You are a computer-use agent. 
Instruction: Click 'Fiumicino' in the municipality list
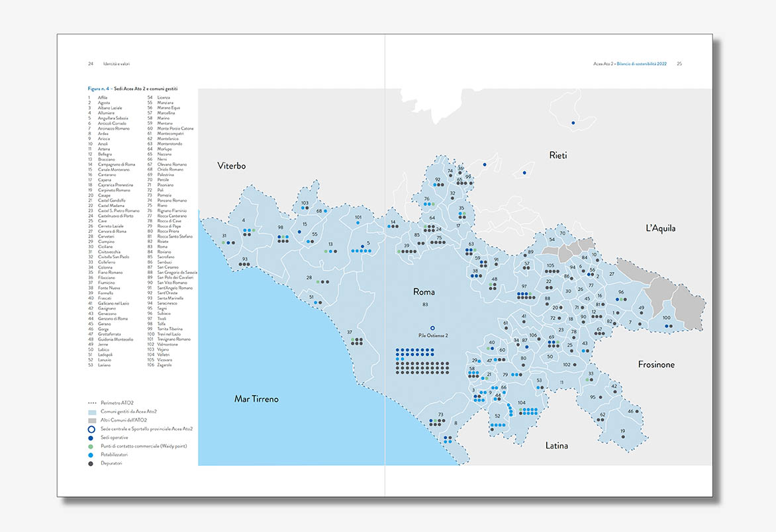(x=107, y=283)
